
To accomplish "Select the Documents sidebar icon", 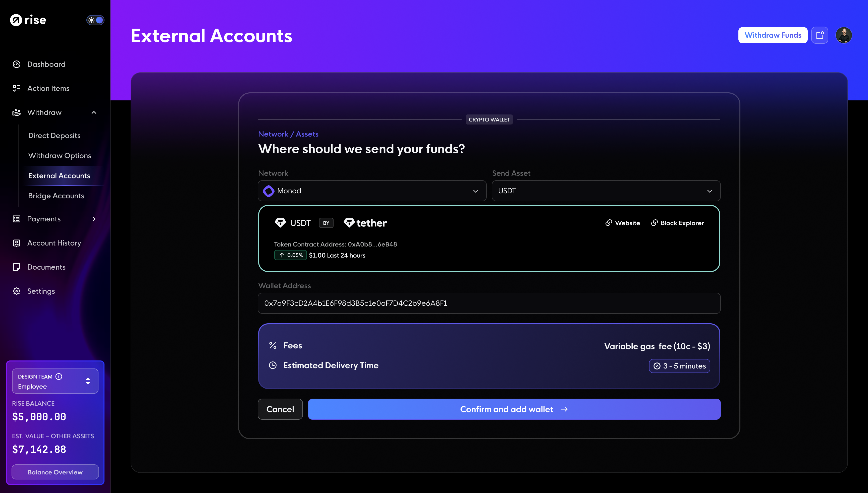I will pos(17,267).
